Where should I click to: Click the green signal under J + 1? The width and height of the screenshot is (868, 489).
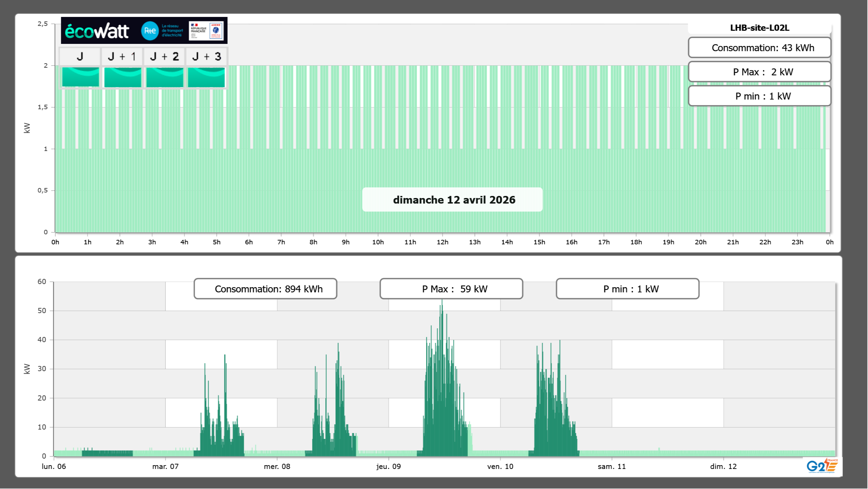pyautogui.click(x=123, y=77)
